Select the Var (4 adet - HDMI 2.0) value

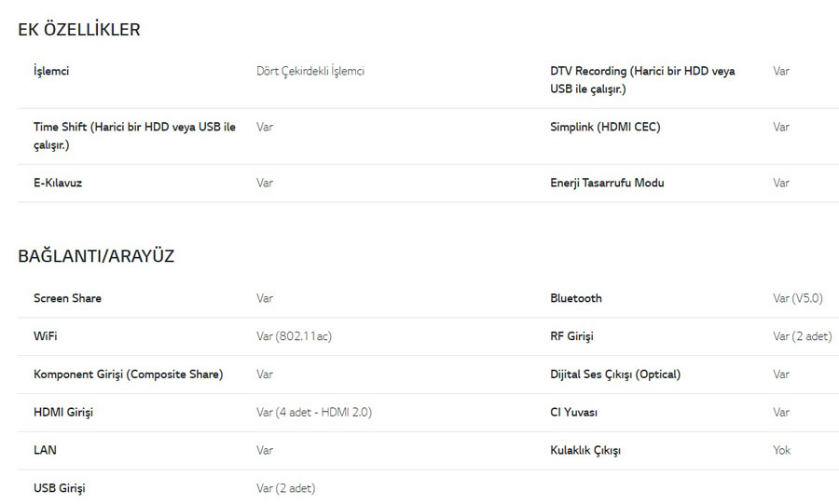click(x=314, y=412)
